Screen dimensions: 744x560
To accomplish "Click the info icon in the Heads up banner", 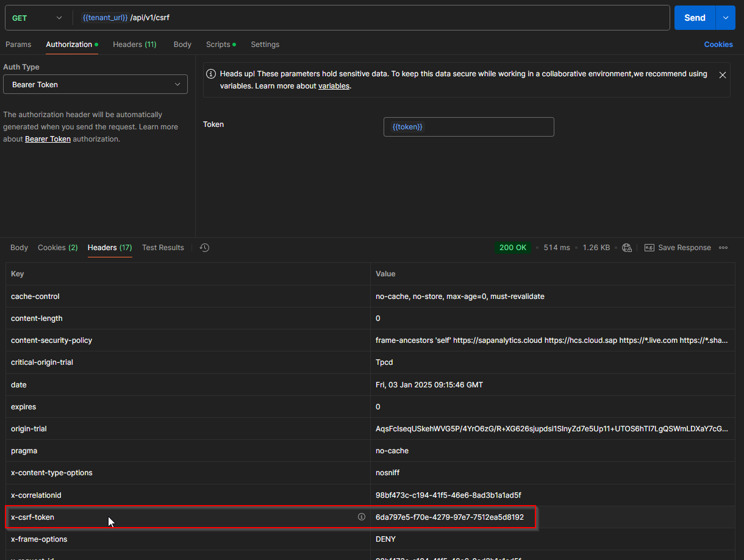I will (x=210, y=73).
